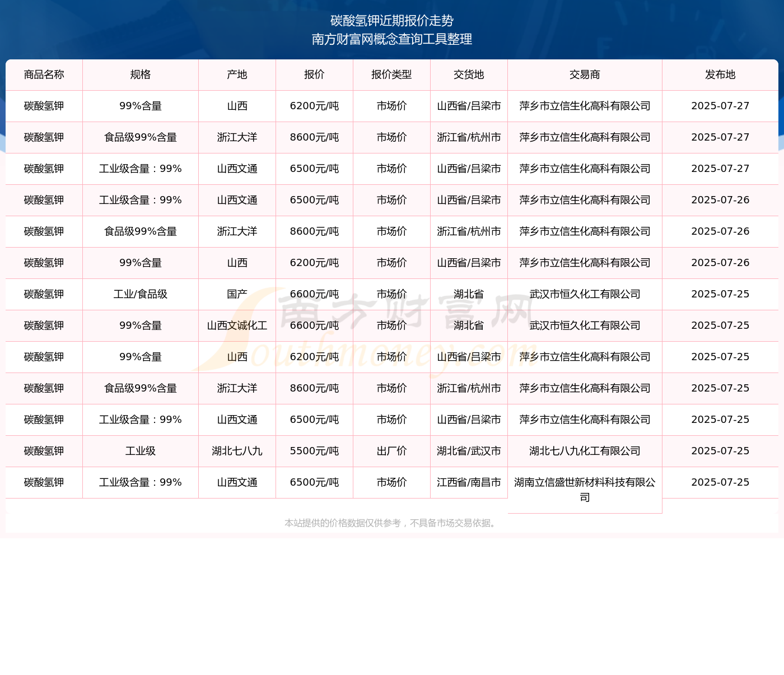Select the 5500元/吨 price cell
This screenshot has width=784, height=675.
coord(315,451)
